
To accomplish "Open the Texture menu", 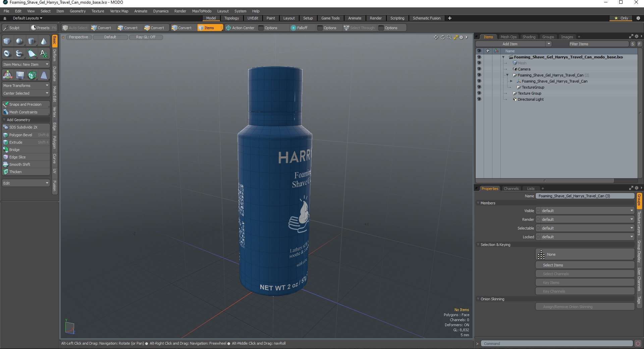I will (x=98, y=11).
